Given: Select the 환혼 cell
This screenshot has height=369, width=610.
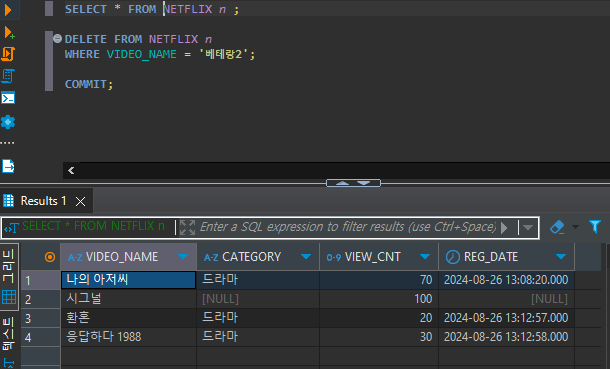Looking at the screenshot, I should point(128,318).
